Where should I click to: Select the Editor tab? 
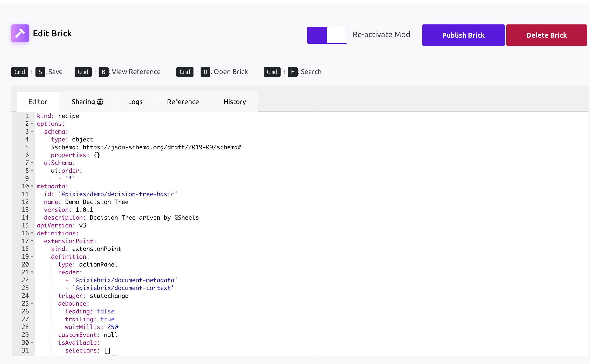38,102
